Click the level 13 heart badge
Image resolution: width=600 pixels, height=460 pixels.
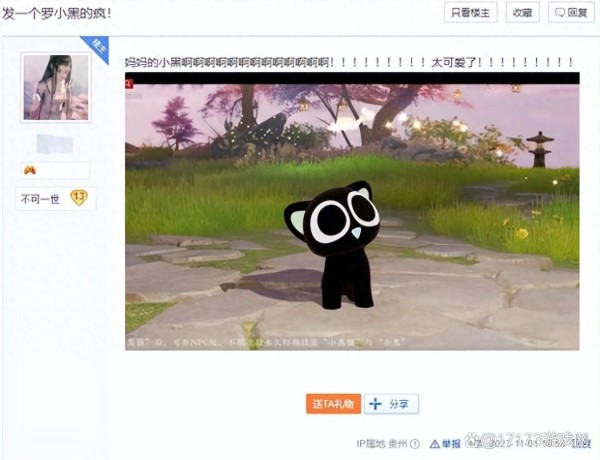pos(79,197)
